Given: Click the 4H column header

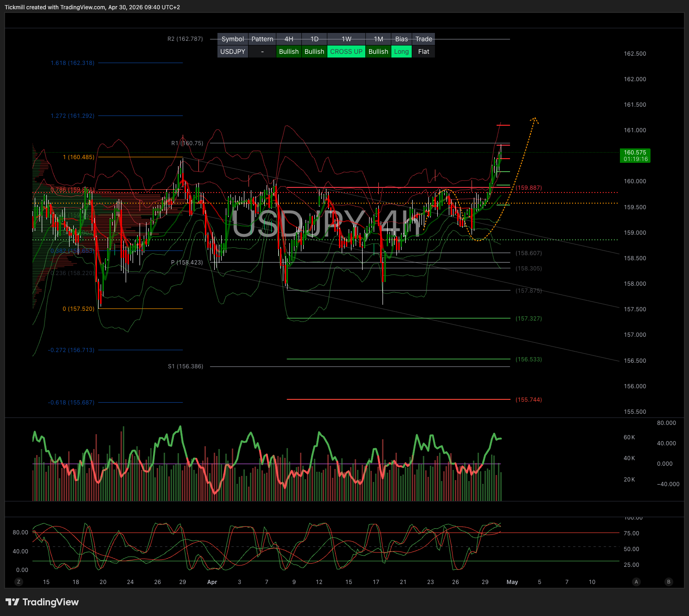Looking at the screenshot, I should pos(289,39).
